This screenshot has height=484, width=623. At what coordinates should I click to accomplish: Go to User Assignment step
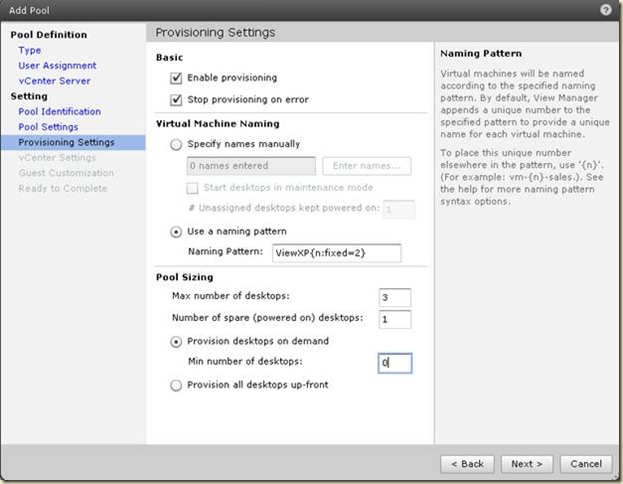[56, 65]
